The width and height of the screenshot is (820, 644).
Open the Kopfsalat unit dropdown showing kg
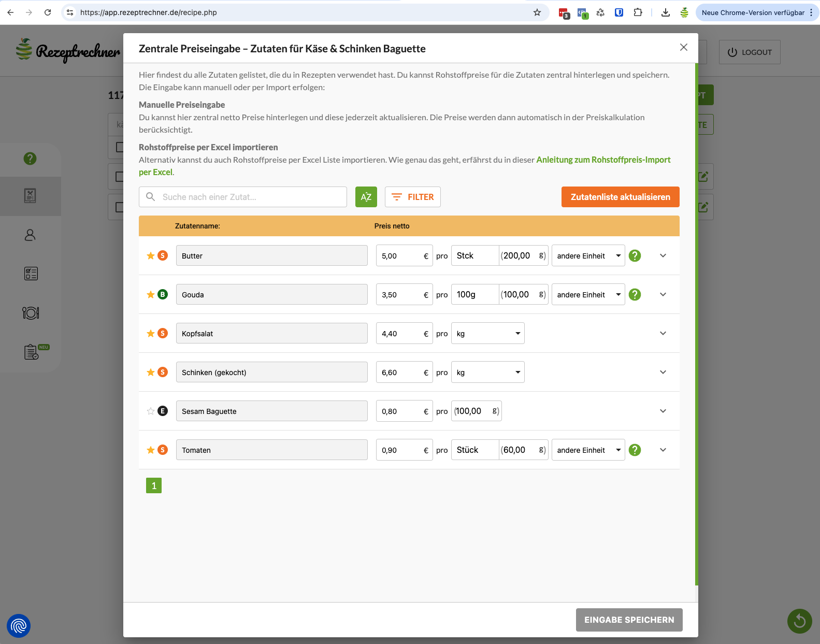click(x=487, y=334)
